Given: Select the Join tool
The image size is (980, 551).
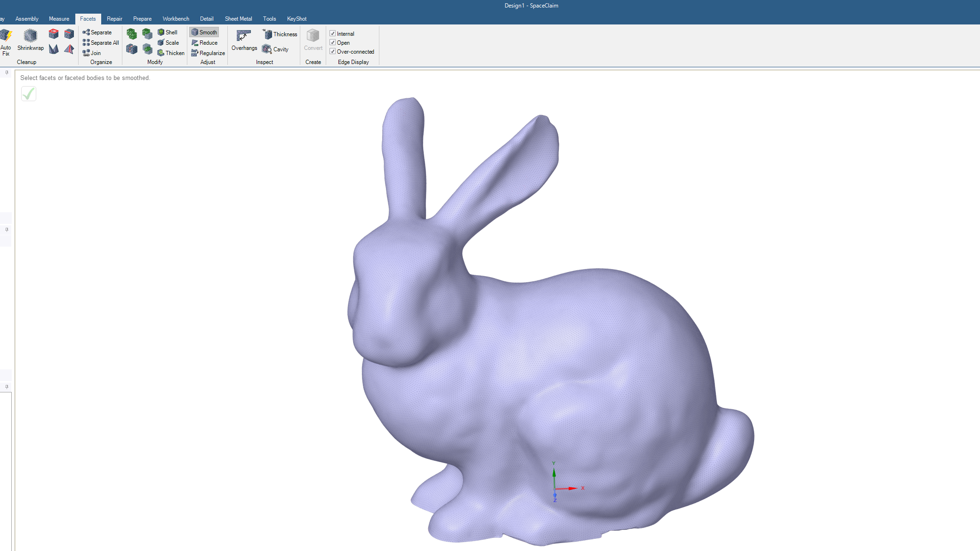Looking at the screenshot, I should point(92,53).
